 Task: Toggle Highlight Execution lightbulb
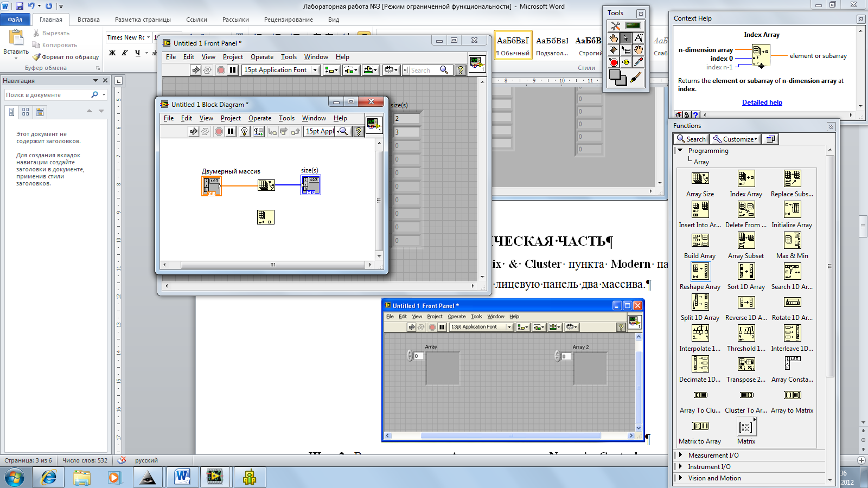(244, 131)
